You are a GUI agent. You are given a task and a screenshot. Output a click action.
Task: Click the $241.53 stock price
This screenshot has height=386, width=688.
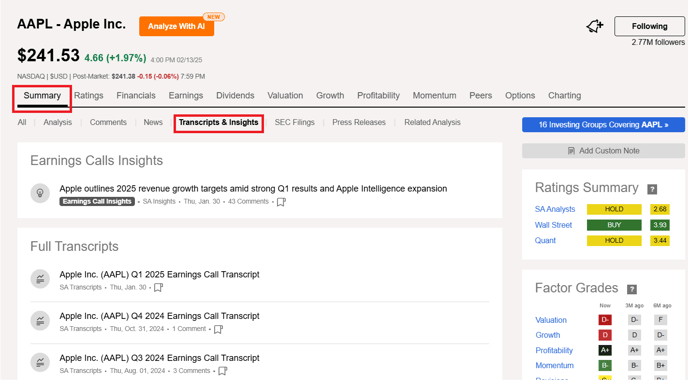pyautogui.click(x=48, y=55)
